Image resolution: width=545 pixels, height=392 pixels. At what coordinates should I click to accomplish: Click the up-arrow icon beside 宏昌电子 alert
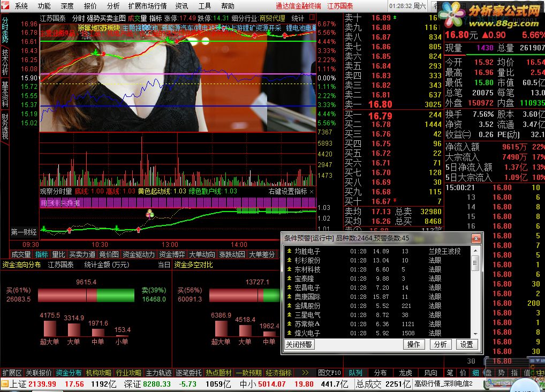(289, 287)
